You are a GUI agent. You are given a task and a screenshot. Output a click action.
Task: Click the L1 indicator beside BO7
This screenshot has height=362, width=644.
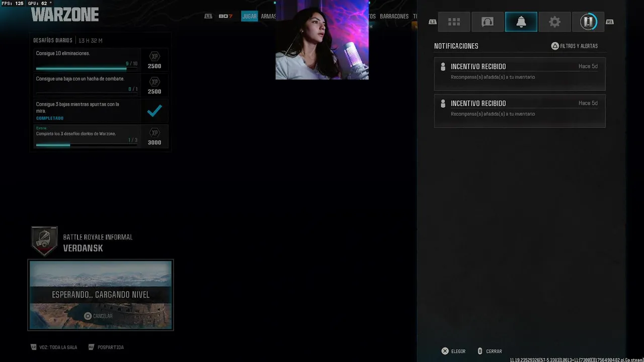[208, 16]
